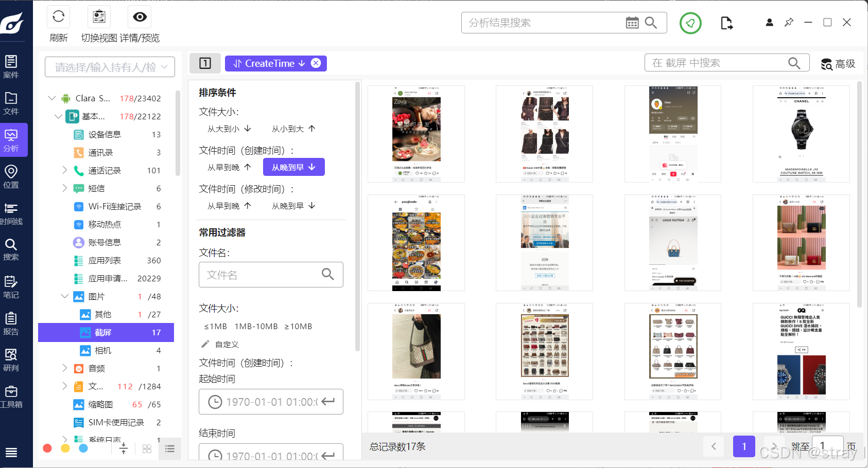Click the red color dot filter
Screen dimensions: 868x468
47,448
